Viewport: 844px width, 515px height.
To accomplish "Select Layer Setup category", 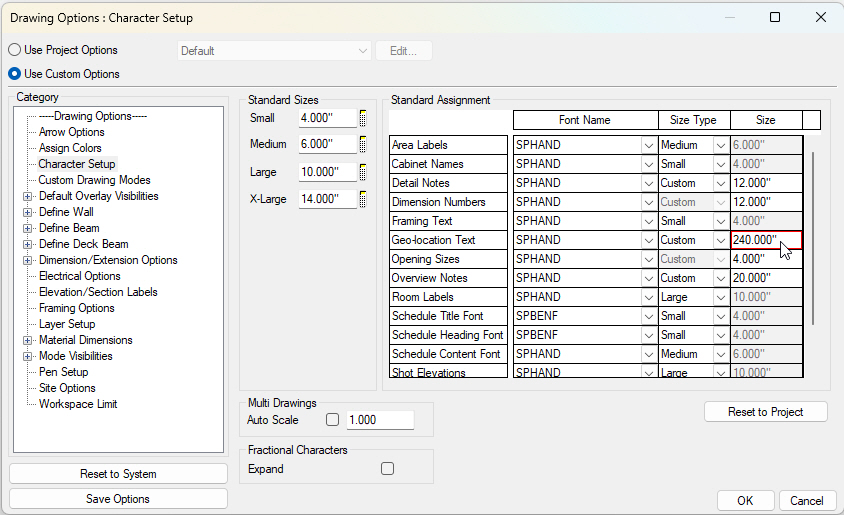I will pos(67,324).
